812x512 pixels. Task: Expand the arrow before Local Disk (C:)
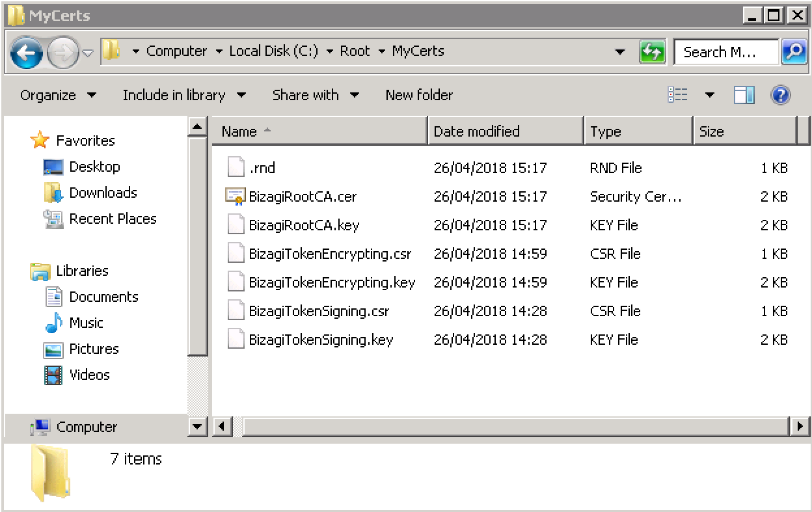219,51
